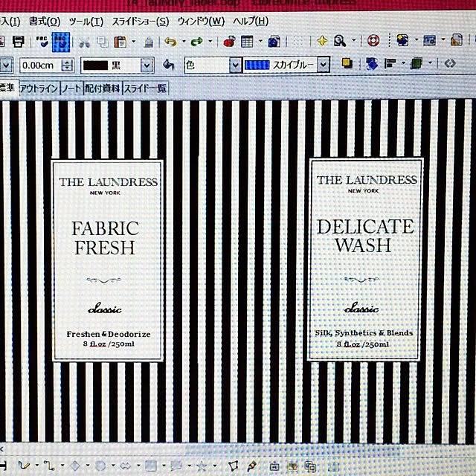476x476 pixels.
Task: Click the Slide icon in the presentation toolbar
Action: click(402, 39)
